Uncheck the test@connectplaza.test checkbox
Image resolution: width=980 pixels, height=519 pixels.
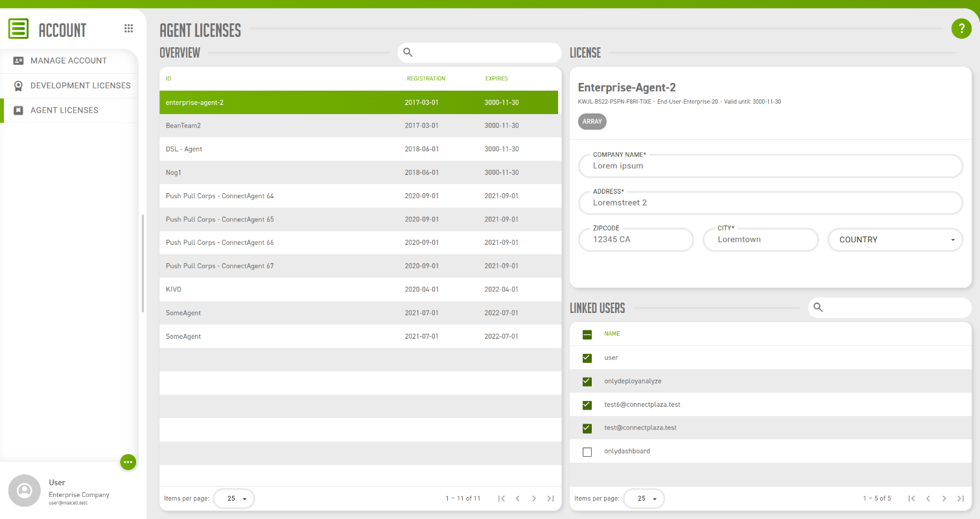point(587,428)
